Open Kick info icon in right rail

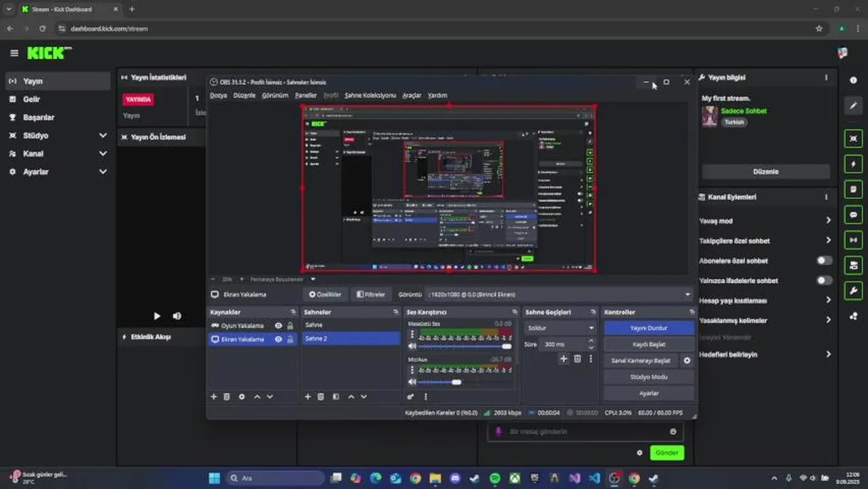pyautogui.click(x=854, y=80)
